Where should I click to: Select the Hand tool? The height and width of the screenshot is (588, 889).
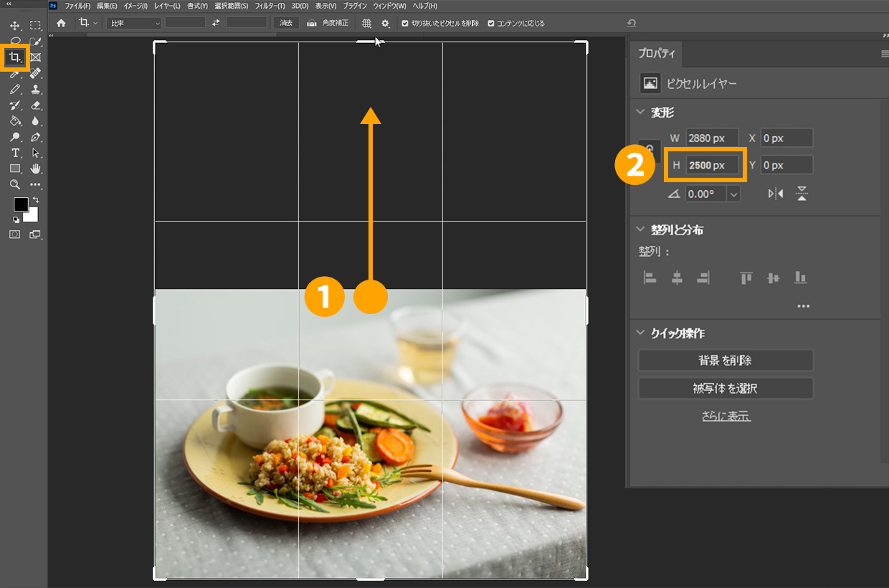35,169
